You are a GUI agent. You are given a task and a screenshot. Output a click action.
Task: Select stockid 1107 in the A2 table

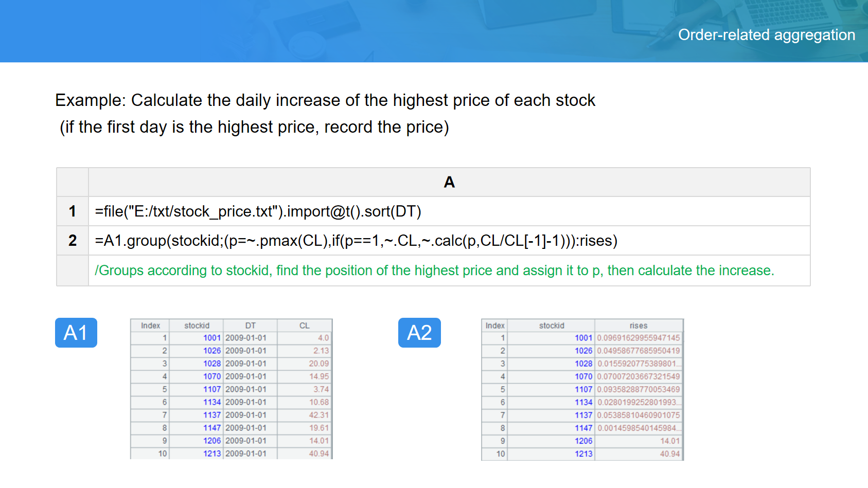click(x=583, y=389)
